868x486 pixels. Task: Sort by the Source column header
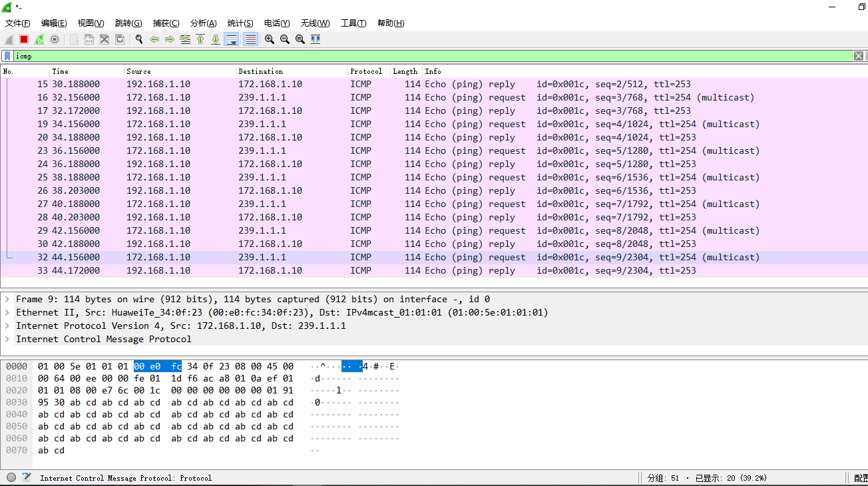pos(180,71)
